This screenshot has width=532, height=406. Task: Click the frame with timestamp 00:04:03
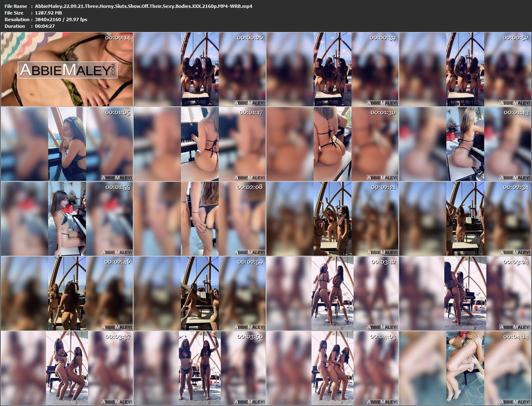[x=332, y=368]
